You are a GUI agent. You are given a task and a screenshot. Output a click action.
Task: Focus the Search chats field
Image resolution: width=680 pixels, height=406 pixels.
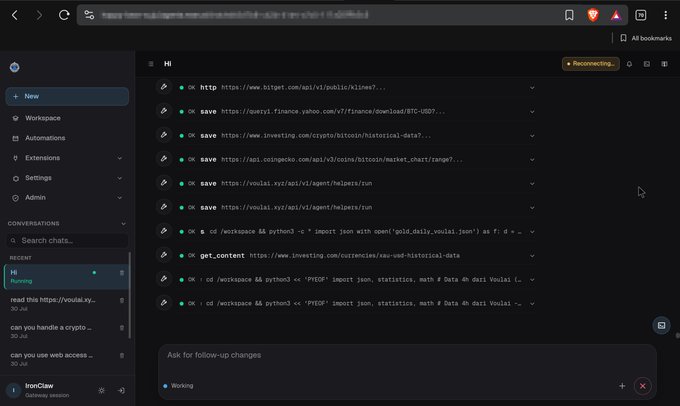pyautogui.click(x=67, y=240)
